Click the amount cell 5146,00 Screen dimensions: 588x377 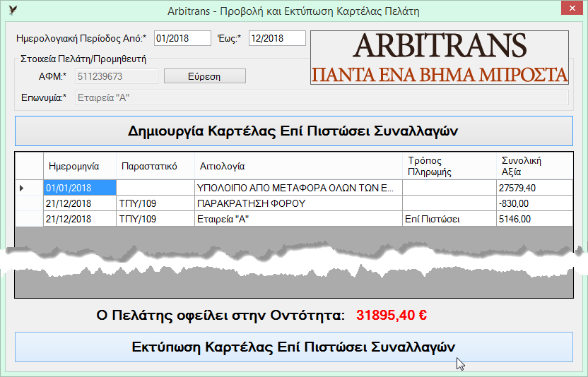click(535, 219)
